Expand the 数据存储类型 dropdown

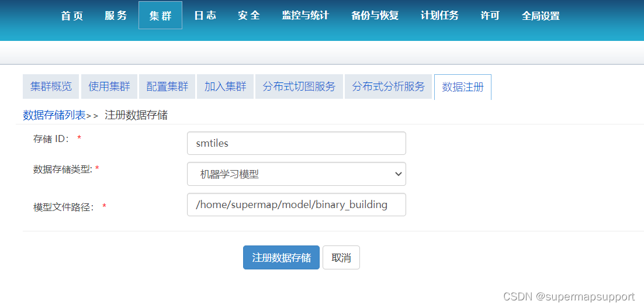tap(296, 174)
